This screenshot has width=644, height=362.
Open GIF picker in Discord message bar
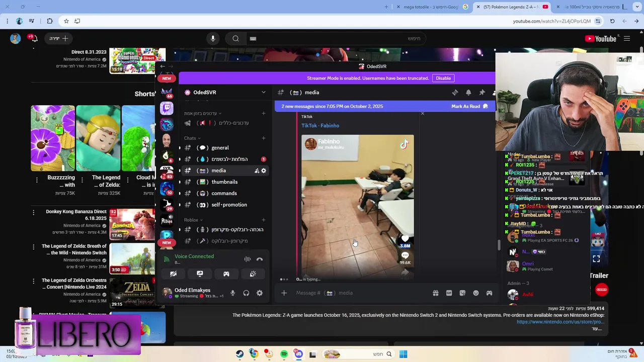449,293
